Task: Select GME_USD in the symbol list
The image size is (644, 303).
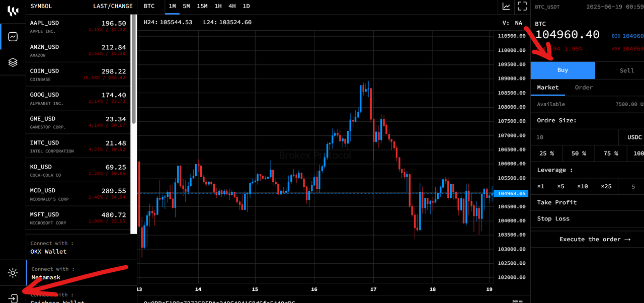Action: click(78, 122)
